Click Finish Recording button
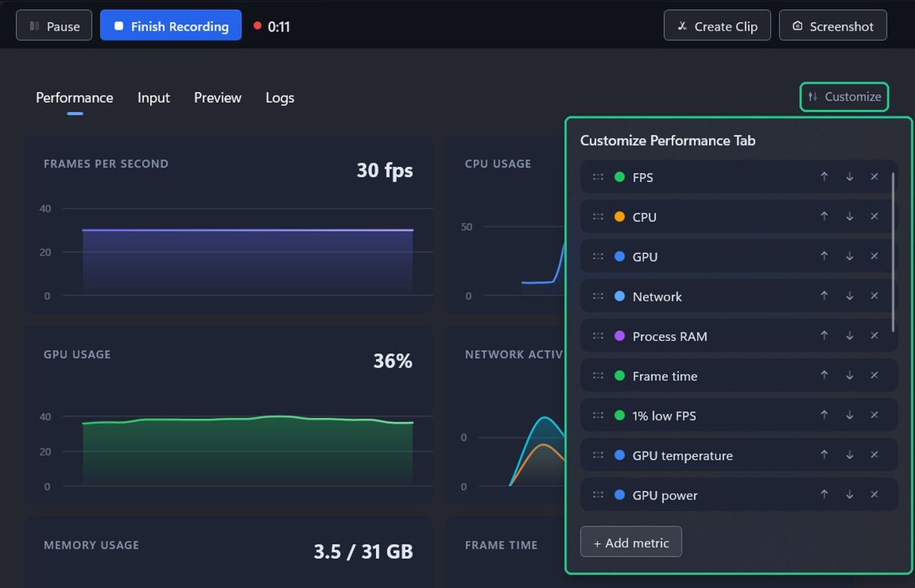The height and width of the screenshot is (588, 915). (171, 26)
